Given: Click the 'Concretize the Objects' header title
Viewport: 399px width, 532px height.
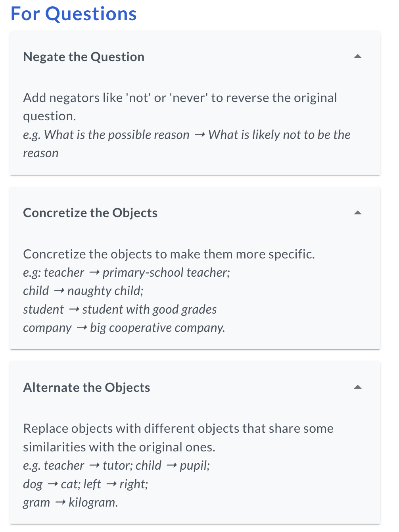Looking at the screenshot, I should (x=90, y=213).
